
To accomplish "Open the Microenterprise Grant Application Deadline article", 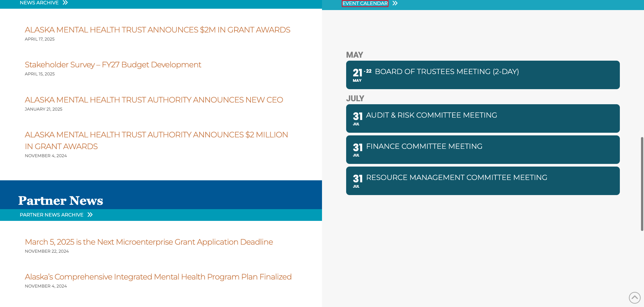I will click(x=149, y=242).
